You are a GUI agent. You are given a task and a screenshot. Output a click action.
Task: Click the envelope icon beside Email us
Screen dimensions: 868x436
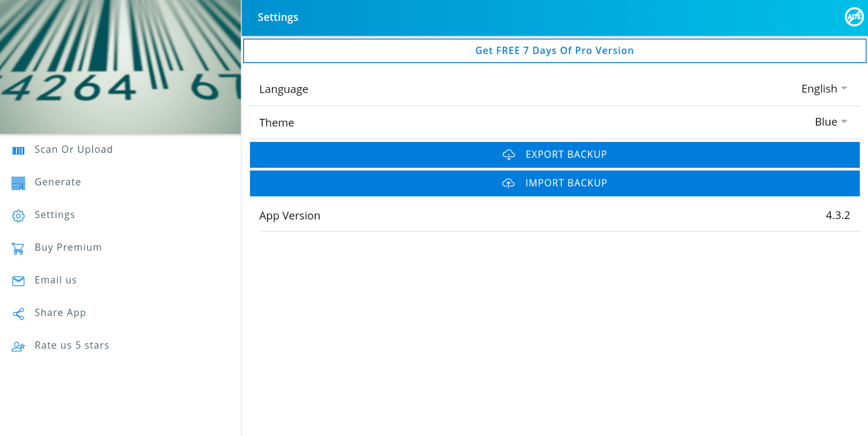[x=18, y=281]
